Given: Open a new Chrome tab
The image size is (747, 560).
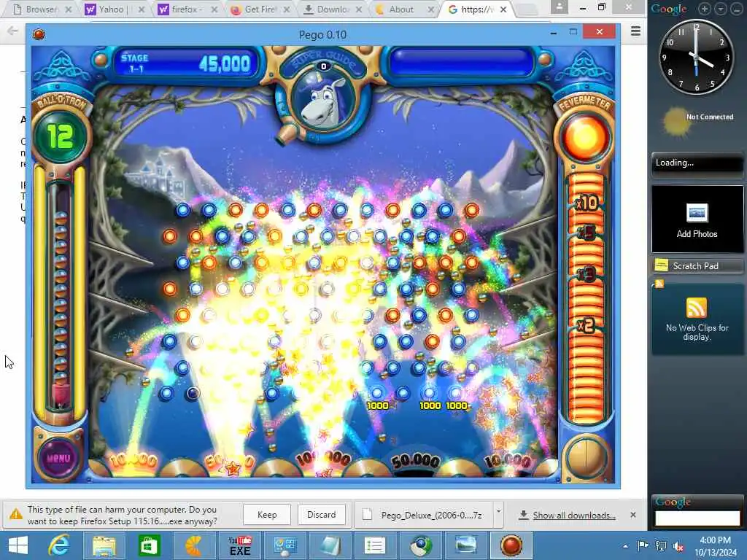Looking at the screenshot, I should tap(525, 9).
